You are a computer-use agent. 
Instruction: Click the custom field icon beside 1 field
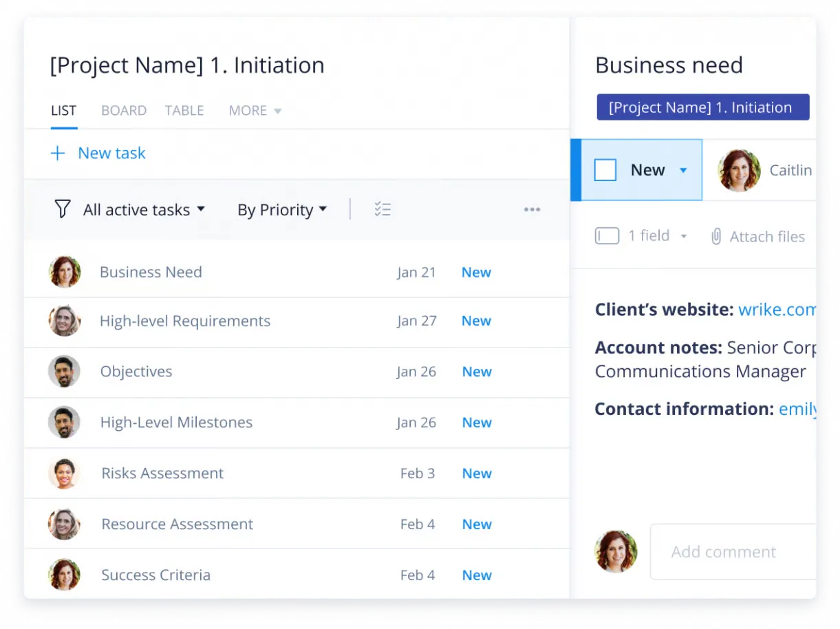[x=607, y=236]
